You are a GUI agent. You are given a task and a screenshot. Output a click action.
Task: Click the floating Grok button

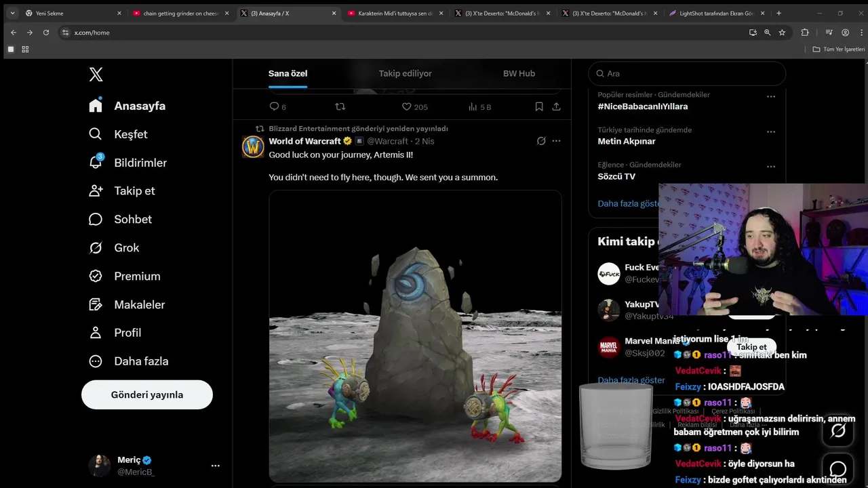838,430
